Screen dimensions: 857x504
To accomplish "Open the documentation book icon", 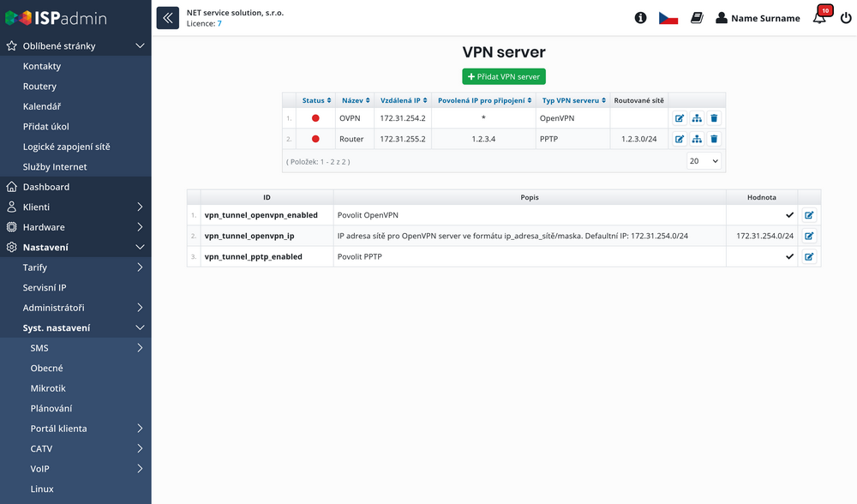I will point(697,18).
